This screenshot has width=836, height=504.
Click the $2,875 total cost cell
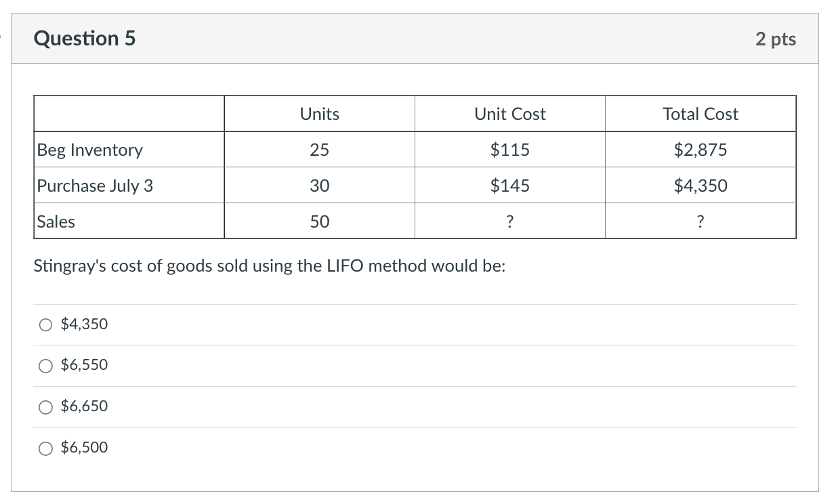coord(701,150)
